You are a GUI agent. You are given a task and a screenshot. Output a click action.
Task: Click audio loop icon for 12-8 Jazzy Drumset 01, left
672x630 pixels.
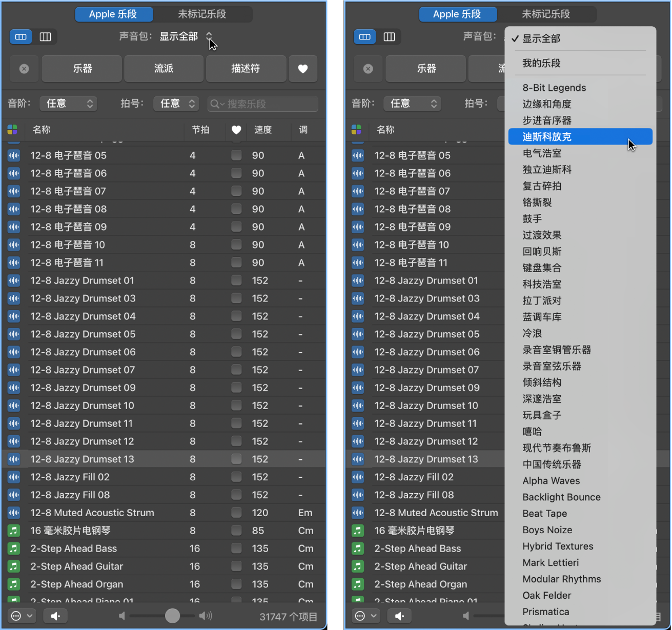click(14, 280)
